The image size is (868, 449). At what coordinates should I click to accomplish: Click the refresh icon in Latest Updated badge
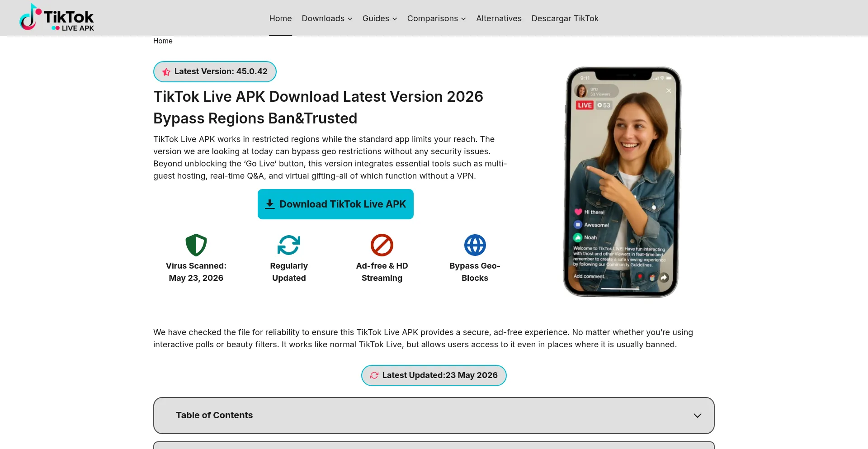pyautogui.click(x=374, y=375)
